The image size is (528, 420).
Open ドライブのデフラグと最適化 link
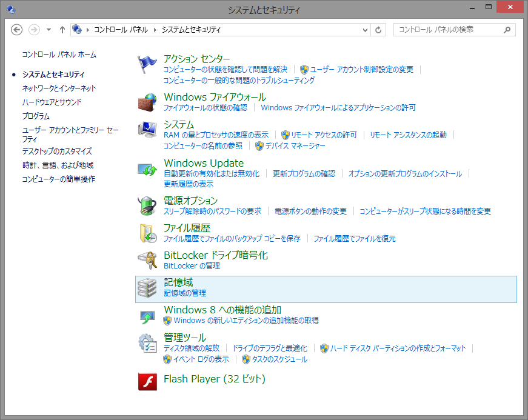coord(270,348)
